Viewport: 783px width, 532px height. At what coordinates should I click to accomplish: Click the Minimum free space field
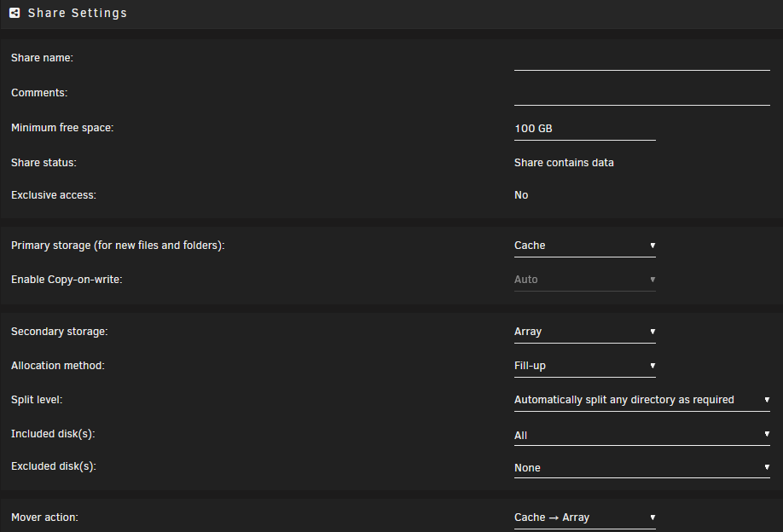tap(585, 129)
